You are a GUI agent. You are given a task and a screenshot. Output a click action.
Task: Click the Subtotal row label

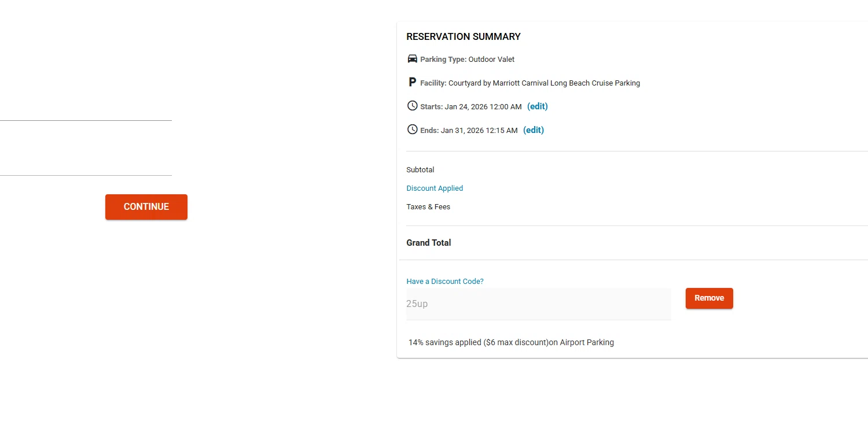click(x=420, y=170)
